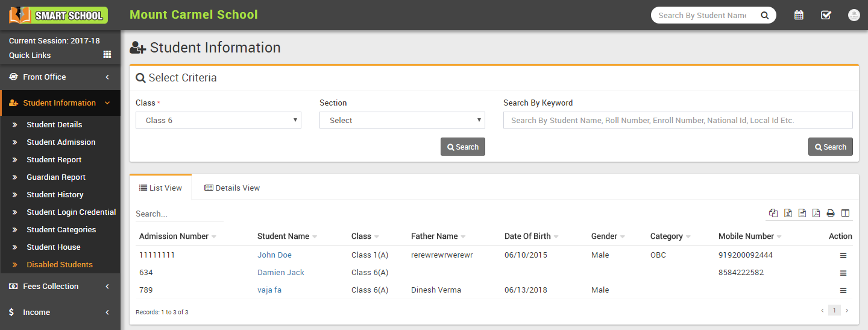Open Quick Links grid icon
The width and height of the screenshot is (868, 330).
click(x=107, y=55)
